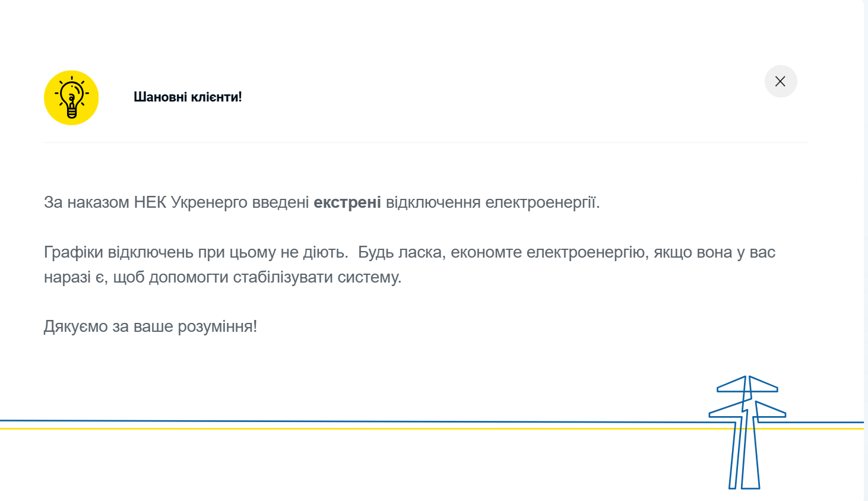The width and height of the screenshot is (868, 501).
Task: Click the yellow lightbulb icon
Action: (71, 97)
